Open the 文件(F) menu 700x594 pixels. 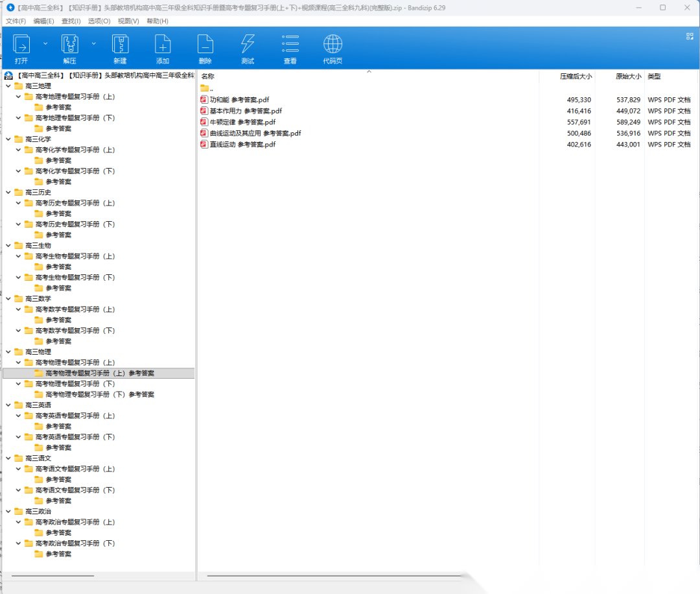pos(16,21)
